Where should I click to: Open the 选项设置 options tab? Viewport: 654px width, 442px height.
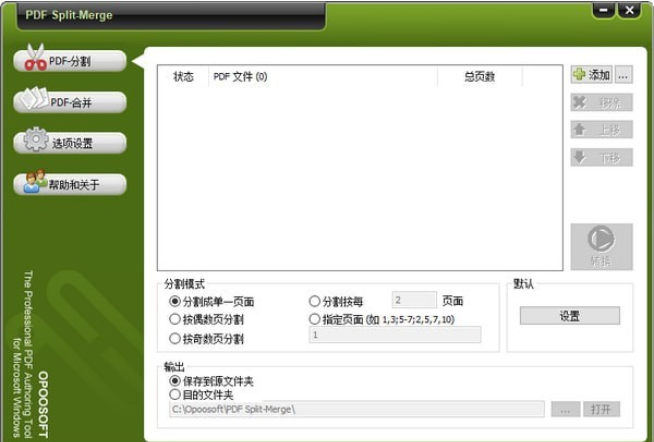[x=70, y=143]
